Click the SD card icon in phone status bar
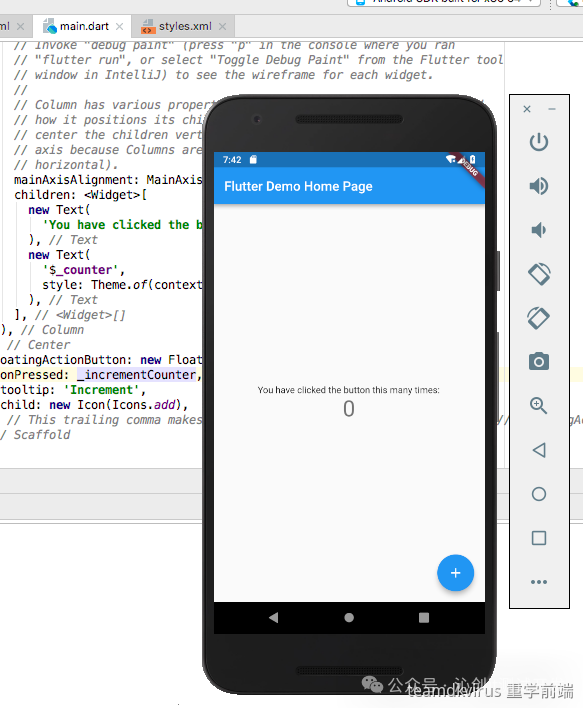Screen dimensions: 583x708 (253, 159)
